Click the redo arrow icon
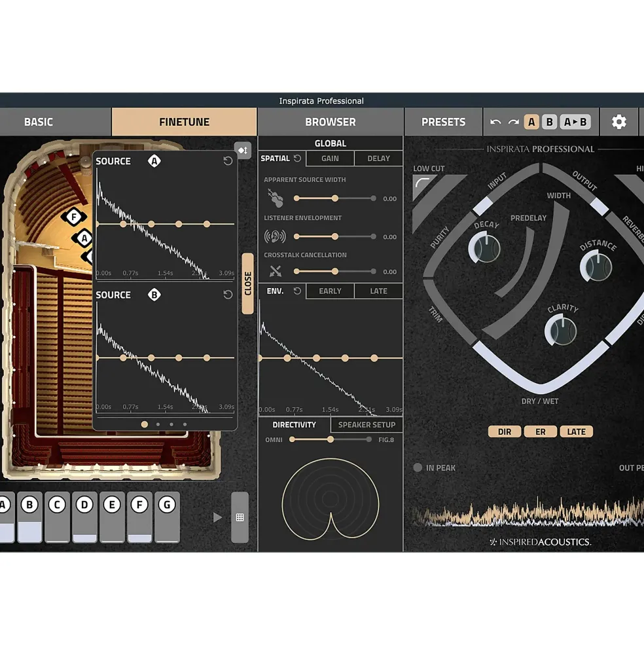 point(513,122)
